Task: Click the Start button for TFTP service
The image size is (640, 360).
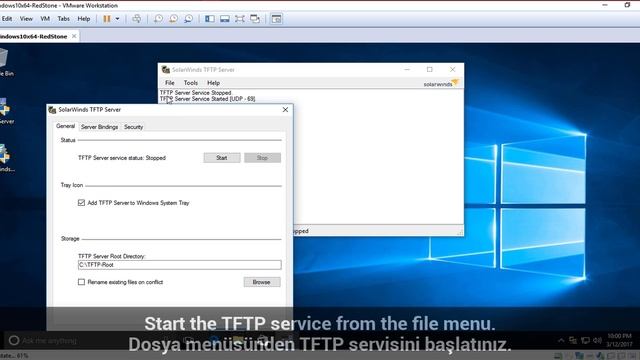Action: (x=222, y=158)
